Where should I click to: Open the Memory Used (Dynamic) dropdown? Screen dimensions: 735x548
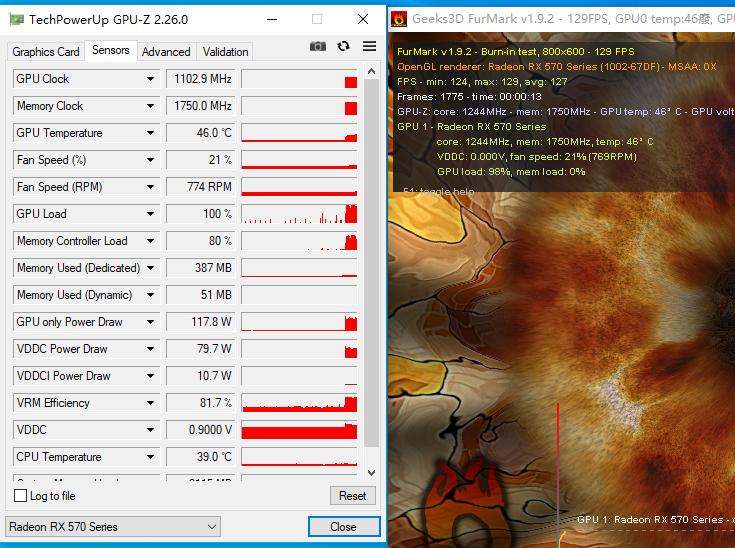click(150, 295)
